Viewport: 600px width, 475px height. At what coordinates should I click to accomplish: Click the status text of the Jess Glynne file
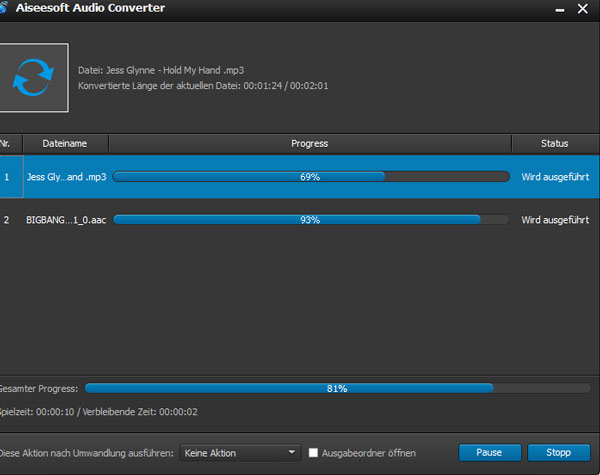(x=554, y=177)
